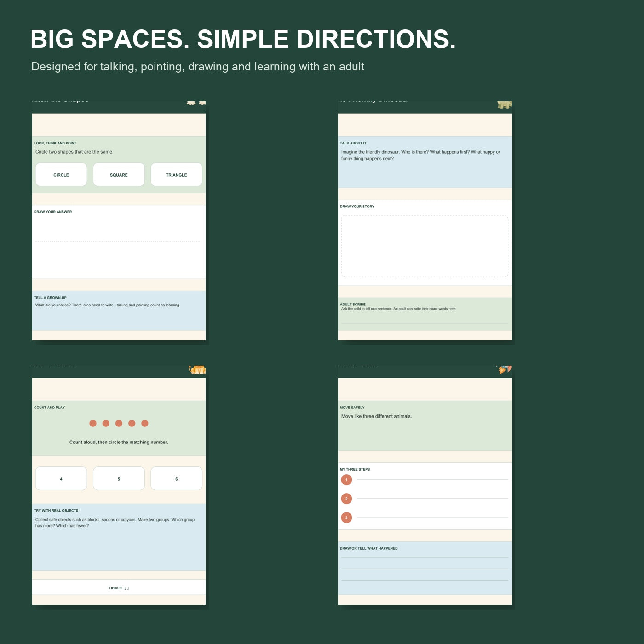Click the dotted line under Draw Your Answer

119,241
